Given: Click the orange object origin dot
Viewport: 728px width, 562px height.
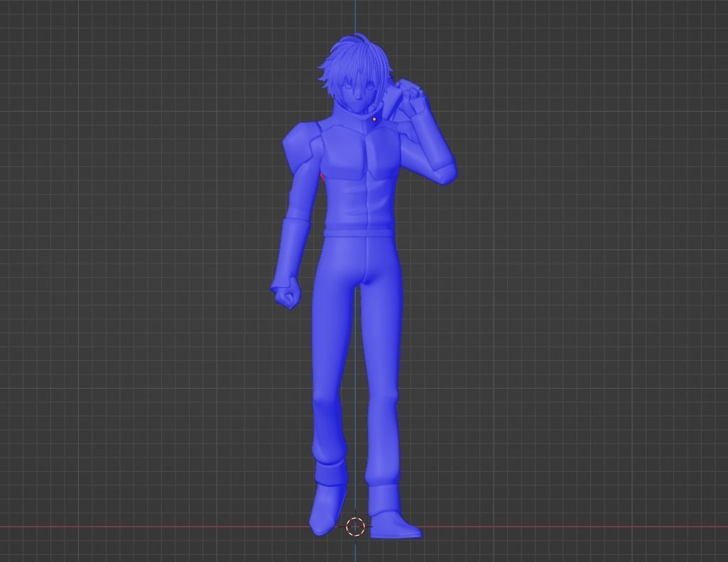Looking at the screenshot, I should pyautogui.click(x=375, y=119).
